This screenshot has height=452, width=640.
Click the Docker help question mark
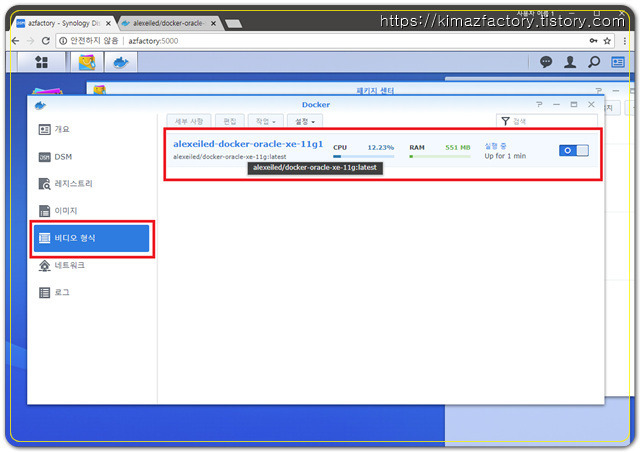click(x=539, y=105)
